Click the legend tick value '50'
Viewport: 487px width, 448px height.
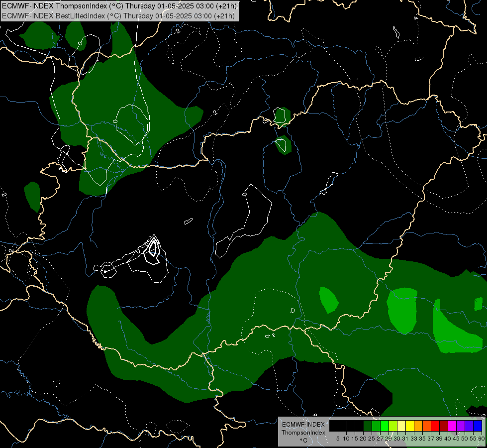465,439
